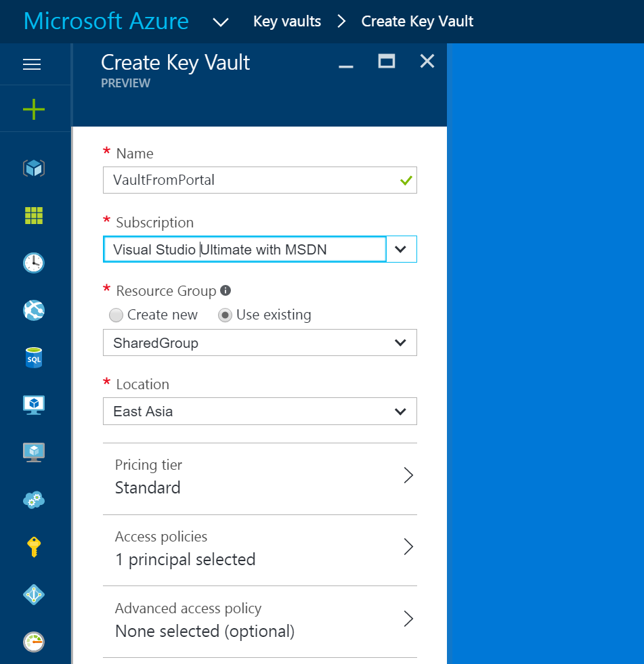Expand the Microsoft Azure top chevron menu

(221, 22)
